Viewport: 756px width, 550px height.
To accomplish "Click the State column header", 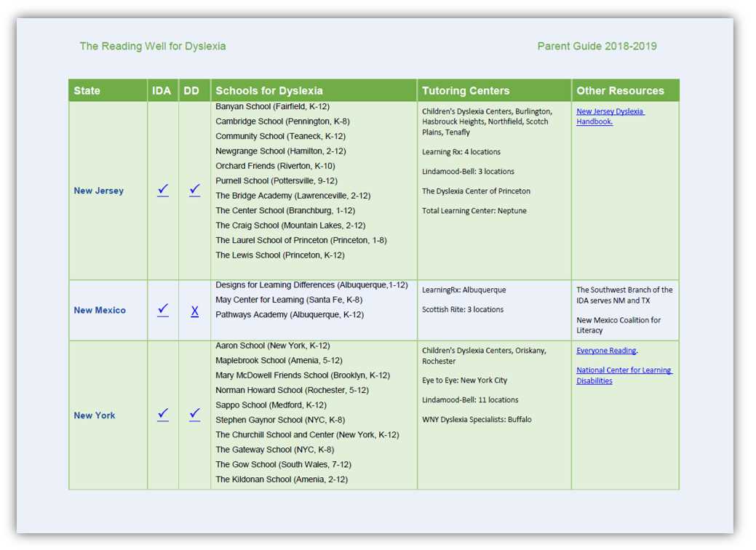I will click(108, 90).
